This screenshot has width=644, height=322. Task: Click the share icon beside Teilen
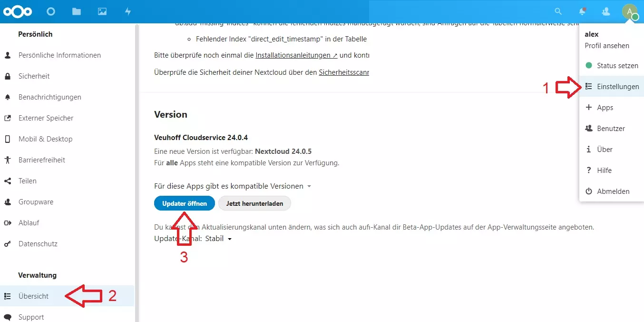pyautogui.click(x=8, y=181)
